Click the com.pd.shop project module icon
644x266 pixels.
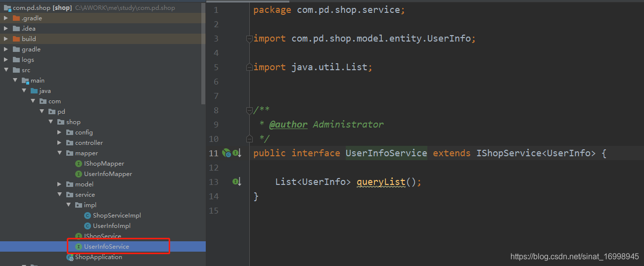tap(7, 8)
